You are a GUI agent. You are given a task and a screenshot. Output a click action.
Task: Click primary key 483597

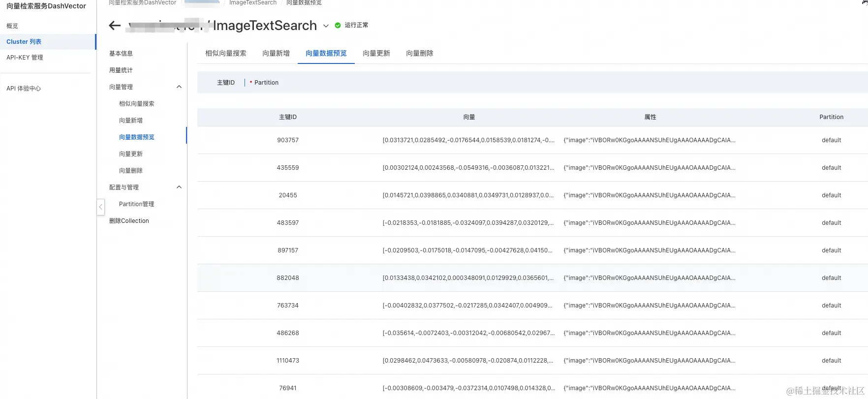click(288, 223)
